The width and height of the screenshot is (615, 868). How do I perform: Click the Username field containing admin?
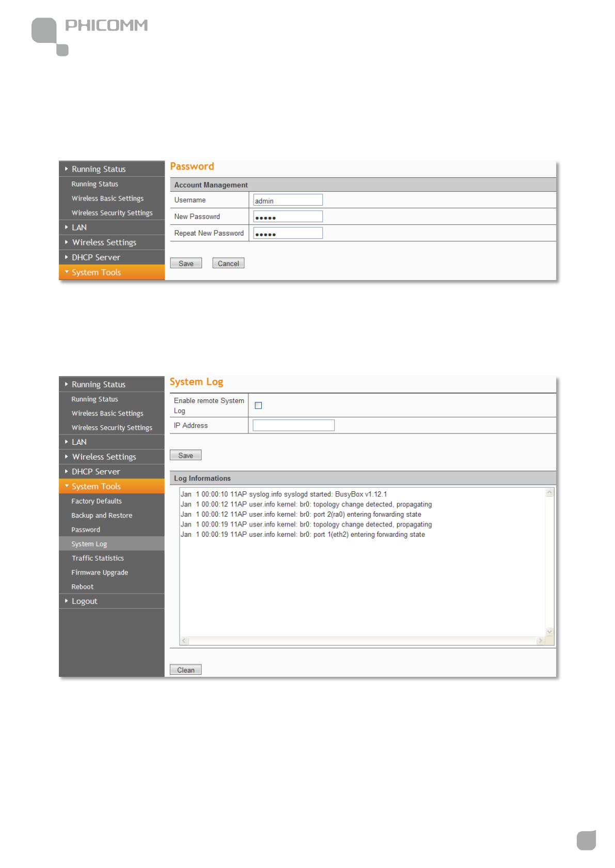coord(288,200)
